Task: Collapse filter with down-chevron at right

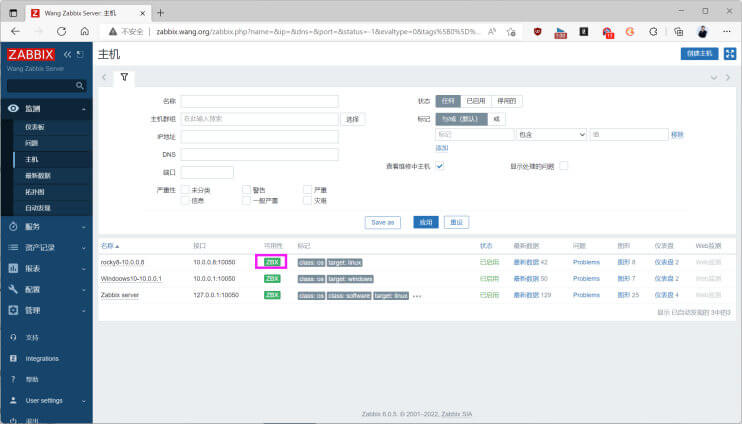Action: tap(714, 78)
